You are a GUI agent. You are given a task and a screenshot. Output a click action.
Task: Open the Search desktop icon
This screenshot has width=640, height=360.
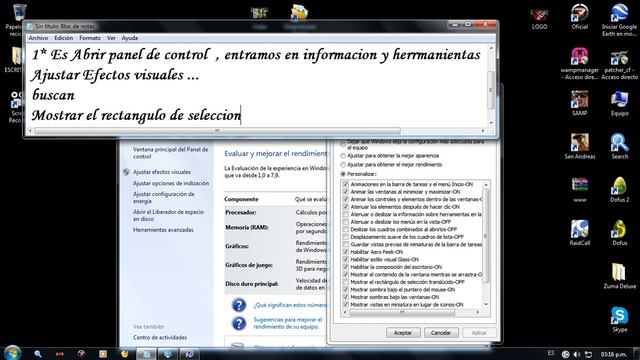[x=619, y=146]
